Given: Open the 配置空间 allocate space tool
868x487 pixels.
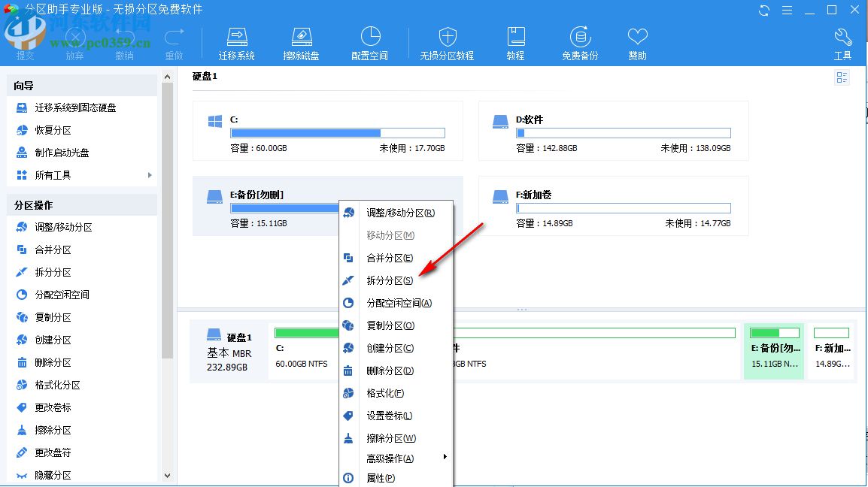Looking at the screenshot, I should click(369, 41).
